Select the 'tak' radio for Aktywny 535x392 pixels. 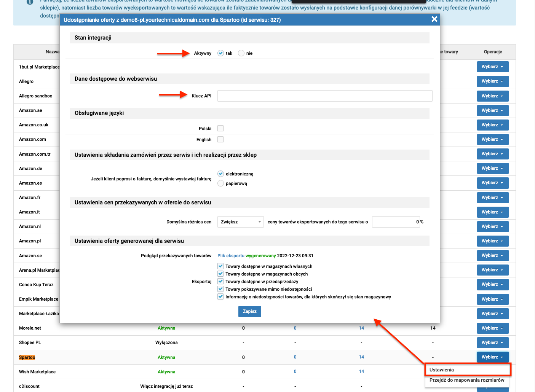(x=220, y=53)
